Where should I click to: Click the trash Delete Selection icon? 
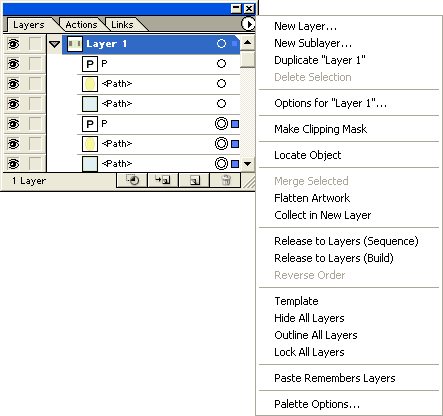tap(225, 180)
